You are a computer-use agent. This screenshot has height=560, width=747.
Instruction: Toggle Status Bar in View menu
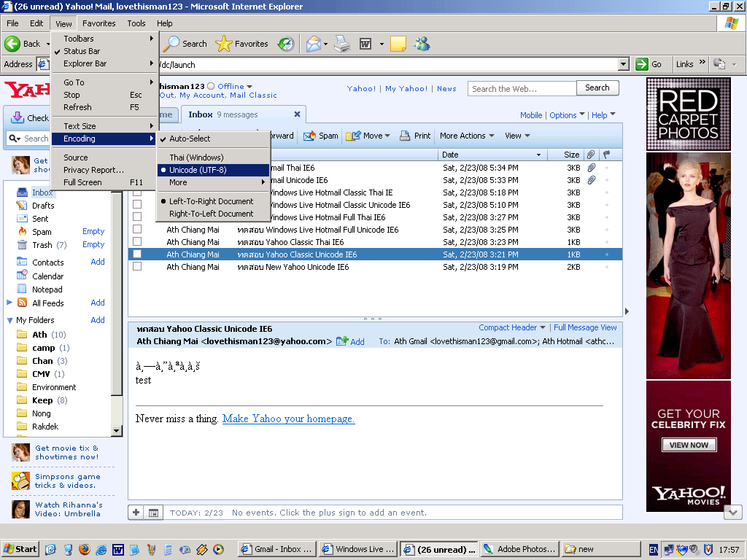coord(104,51)
